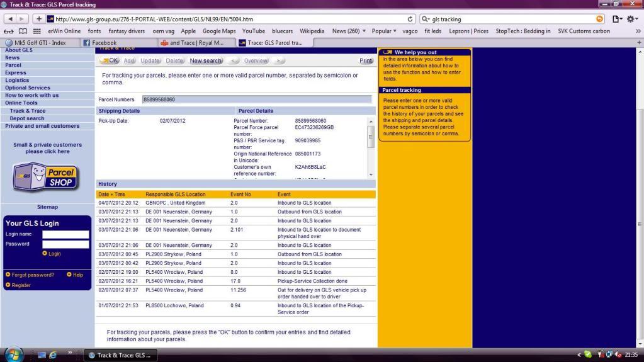The width and height of the screenshot is (644, 362).
Task: Open the erWin Online bookmark
Action: [x=64, y=31]
